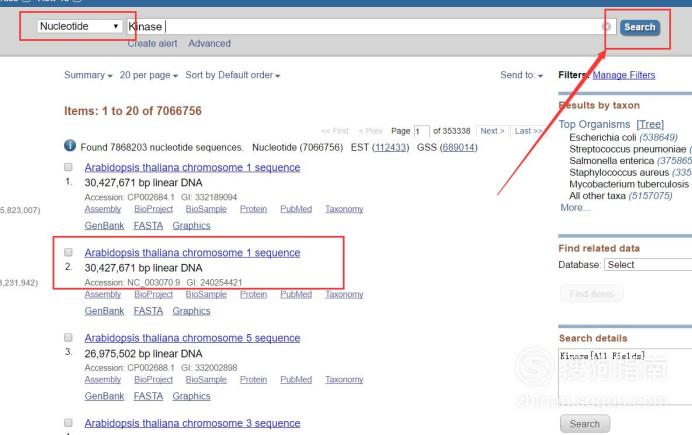Open Protein link for result 2
Screen dimensions: 692x435
(253, 294)
